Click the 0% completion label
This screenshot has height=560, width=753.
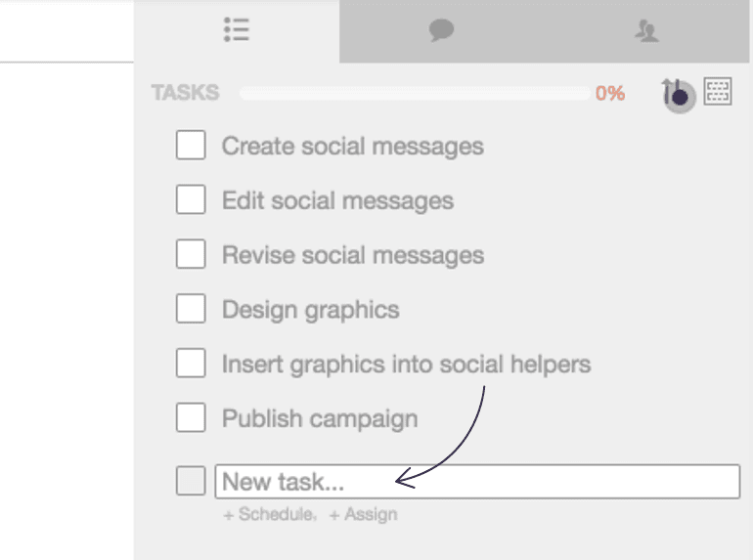pos(610,94)
